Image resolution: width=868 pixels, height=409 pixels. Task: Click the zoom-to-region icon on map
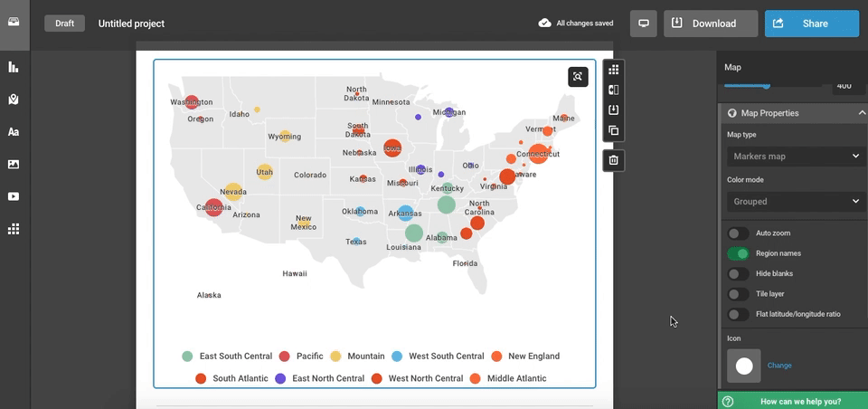578,77
